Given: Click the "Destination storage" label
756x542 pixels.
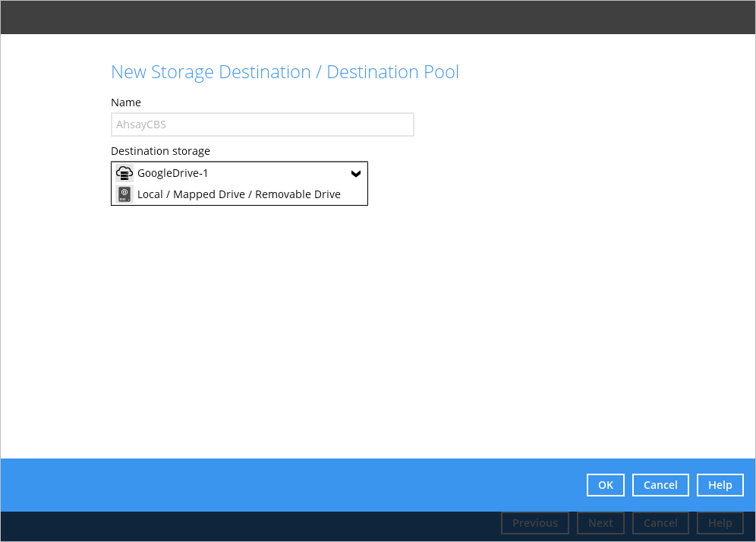Looking at the screenshot, I should (x=160, y=151).
